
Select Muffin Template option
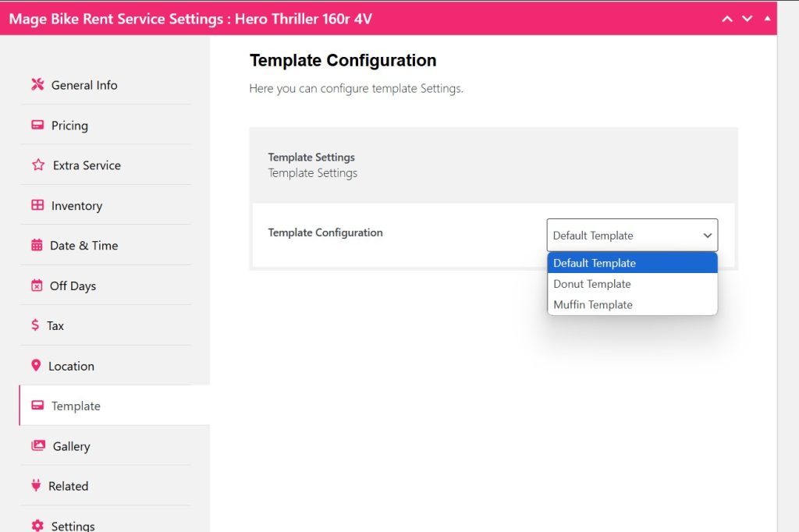(x=593, y=305)
